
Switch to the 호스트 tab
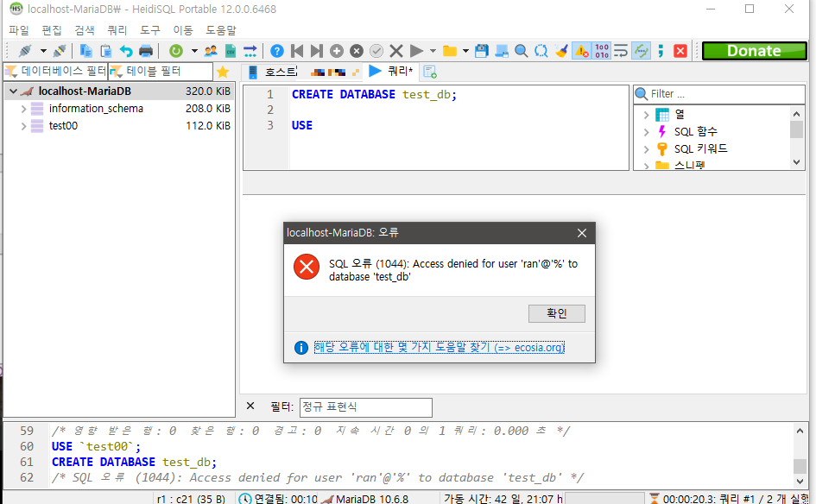pos(273,72)
